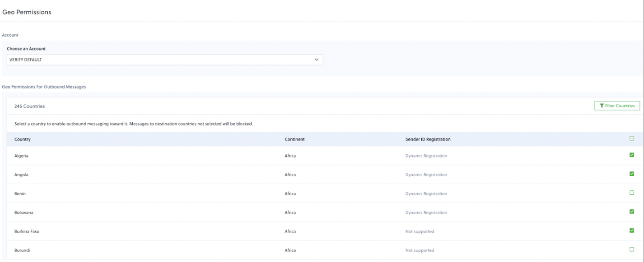
Task: Click the 245 Countries count label
Action: 29,106
